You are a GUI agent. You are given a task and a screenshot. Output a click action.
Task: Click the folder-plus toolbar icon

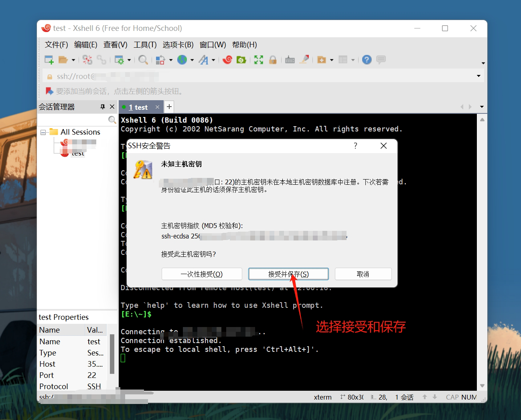[321, 60]
